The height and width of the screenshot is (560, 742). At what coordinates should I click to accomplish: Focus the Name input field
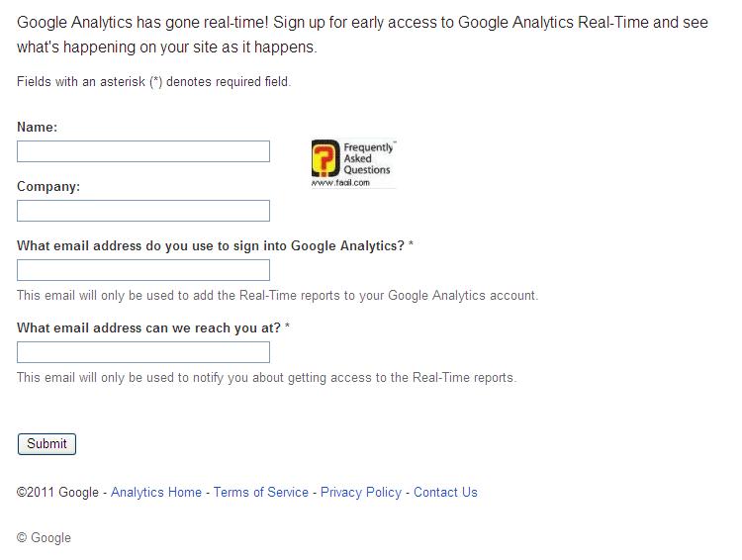tap(143, 151)
